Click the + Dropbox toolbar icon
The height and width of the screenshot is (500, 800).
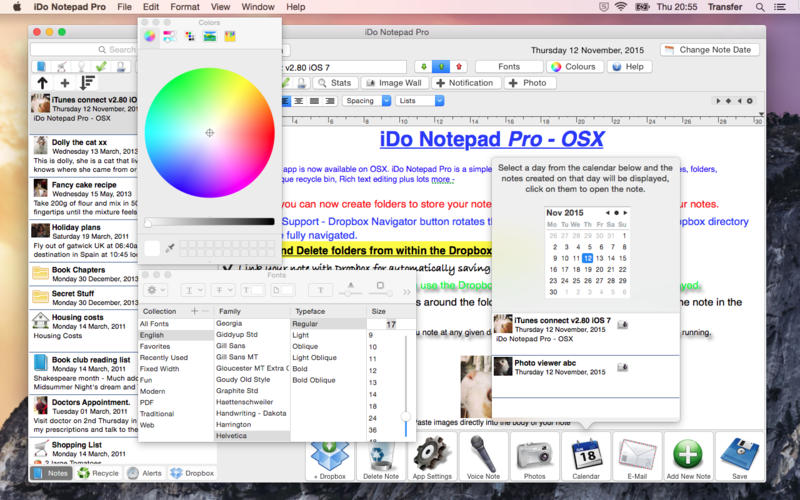point(330,457)
